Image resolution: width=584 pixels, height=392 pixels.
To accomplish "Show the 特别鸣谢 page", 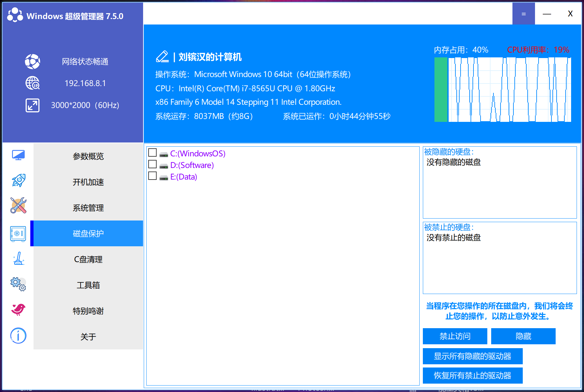I will (x=88, y=311).
